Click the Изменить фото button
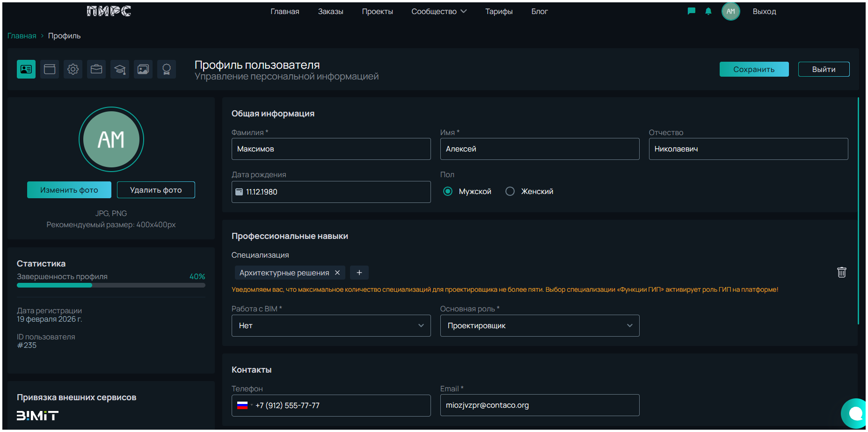Viewport: 868px width, 432px height. pyautogui.click(x=69, y=190)
